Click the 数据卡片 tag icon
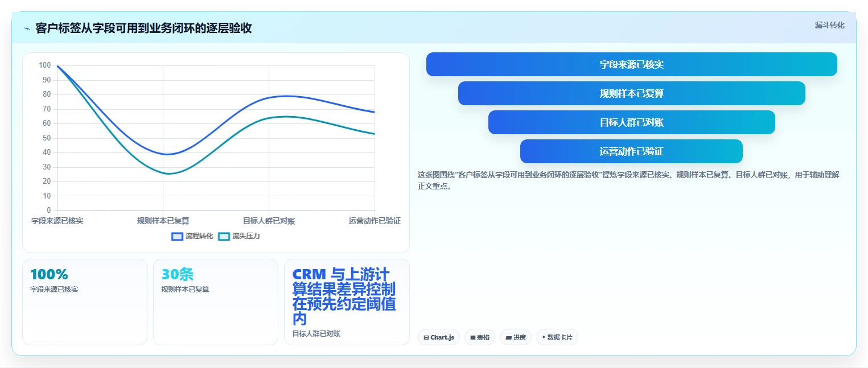This screenshot has height=368, width=868. [544, 337]
